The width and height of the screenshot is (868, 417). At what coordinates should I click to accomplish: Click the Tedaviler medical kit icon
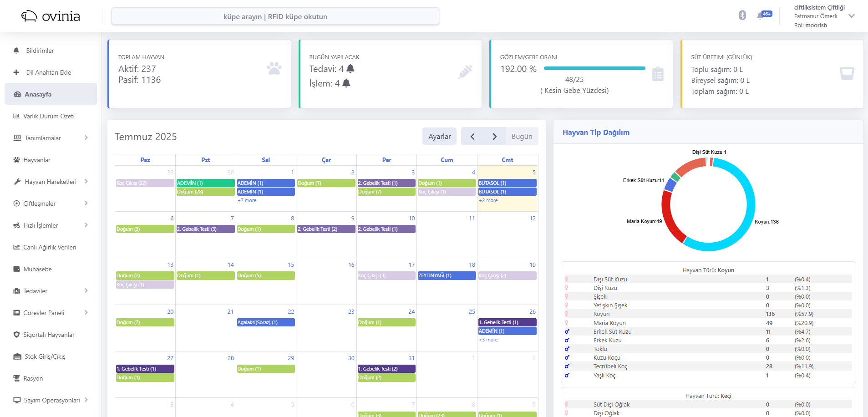[x=16, y=291]
